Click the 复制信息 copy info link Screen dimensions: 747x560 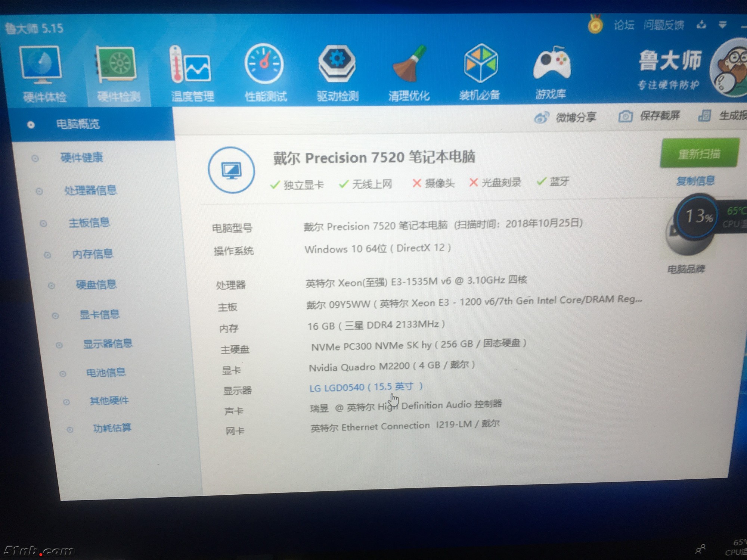695,181
